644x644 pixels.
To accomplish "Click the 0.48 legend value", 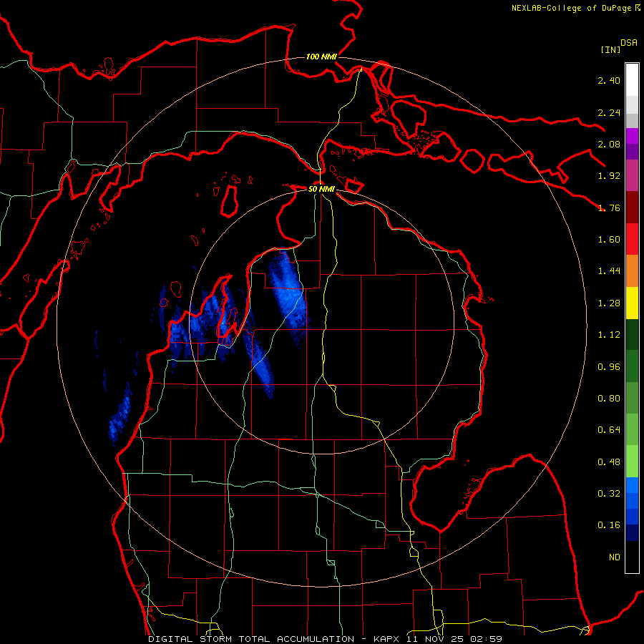I will click(x=609, y=462).
